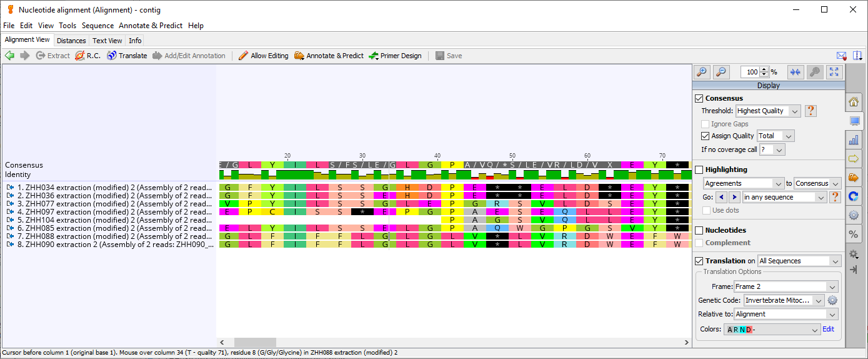Open the Threshold 'Highest Quality' dropdown

pos(768,111)
